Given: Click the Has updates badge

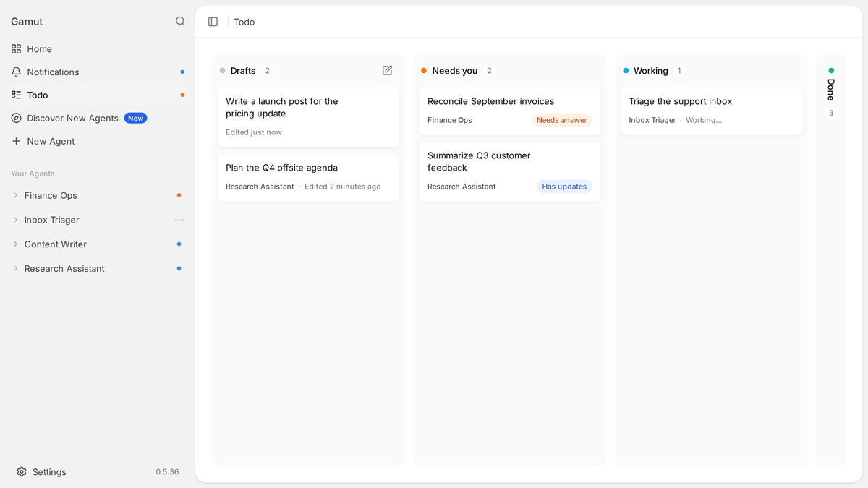Looking at the screenshot, I should coord(564,187).
